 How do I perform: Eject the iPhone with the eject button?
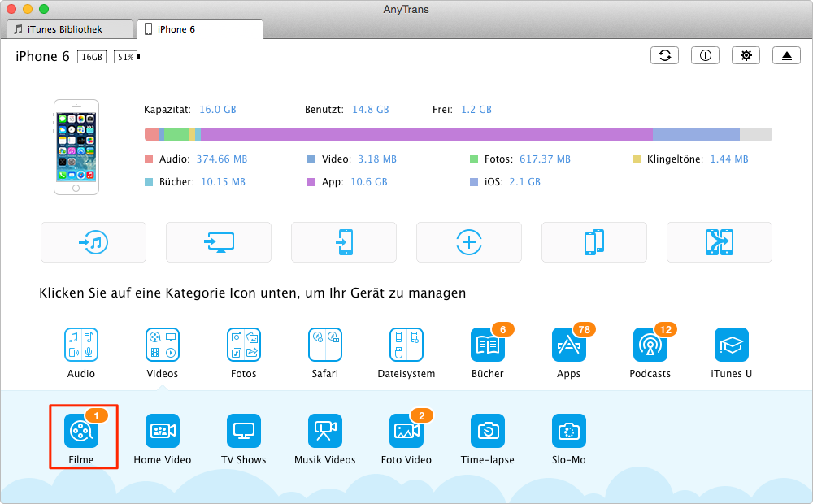(786, 55)
